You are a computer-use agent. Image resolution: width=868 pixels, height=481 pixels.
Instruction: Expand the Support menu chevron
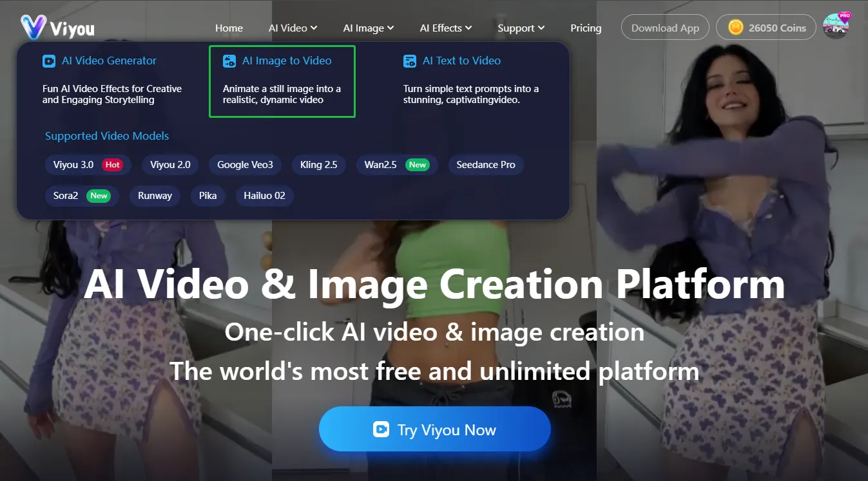542,28
